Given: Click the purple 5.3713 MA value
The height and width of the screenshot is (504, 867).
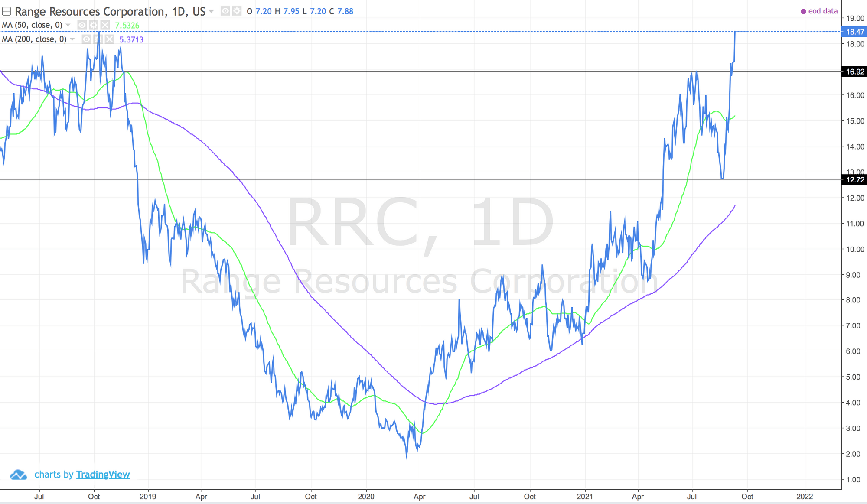Looking at the screenshot, I should [131, 40].
